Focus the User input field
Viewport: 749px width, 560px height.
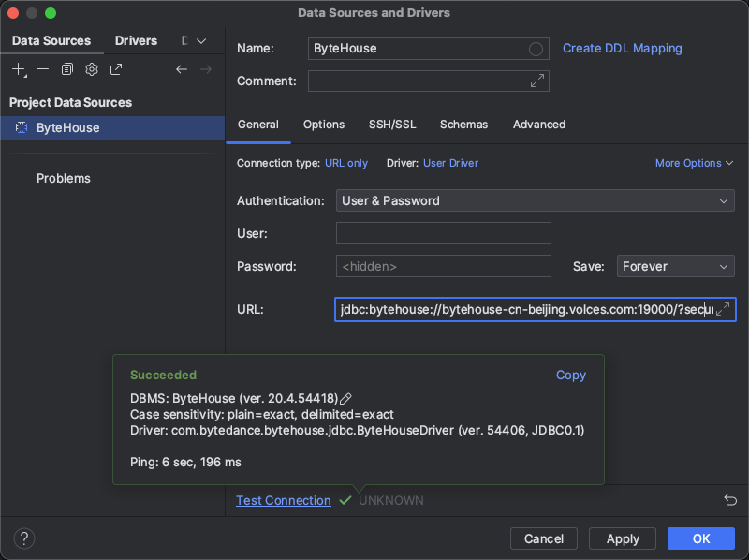point(443,233)
